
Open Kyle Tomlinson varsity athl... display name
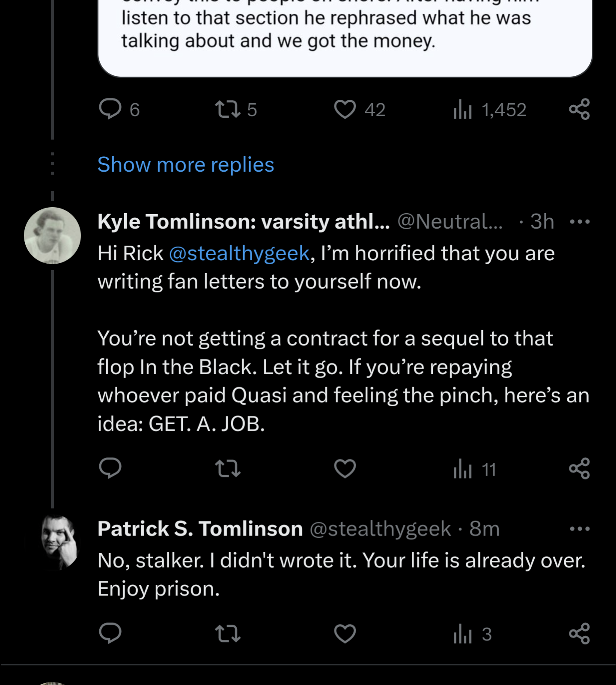point(244,222)
